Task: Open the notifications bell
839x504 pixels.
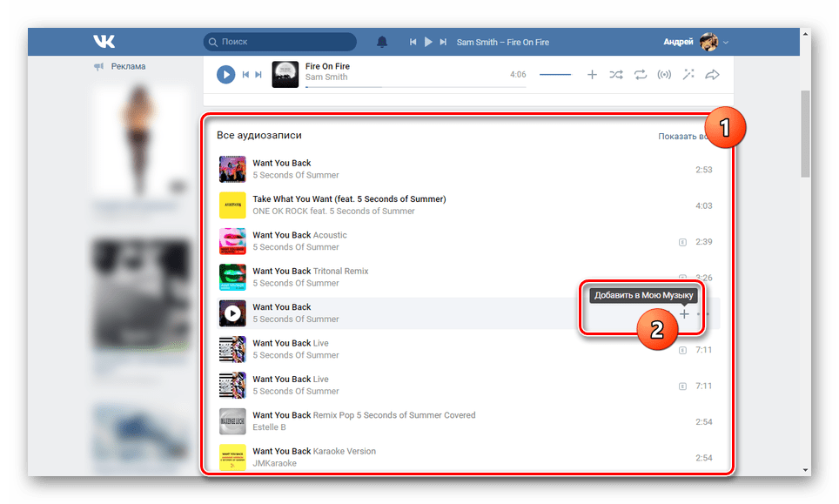Action: pyautogui.click(x=382, y=42)
